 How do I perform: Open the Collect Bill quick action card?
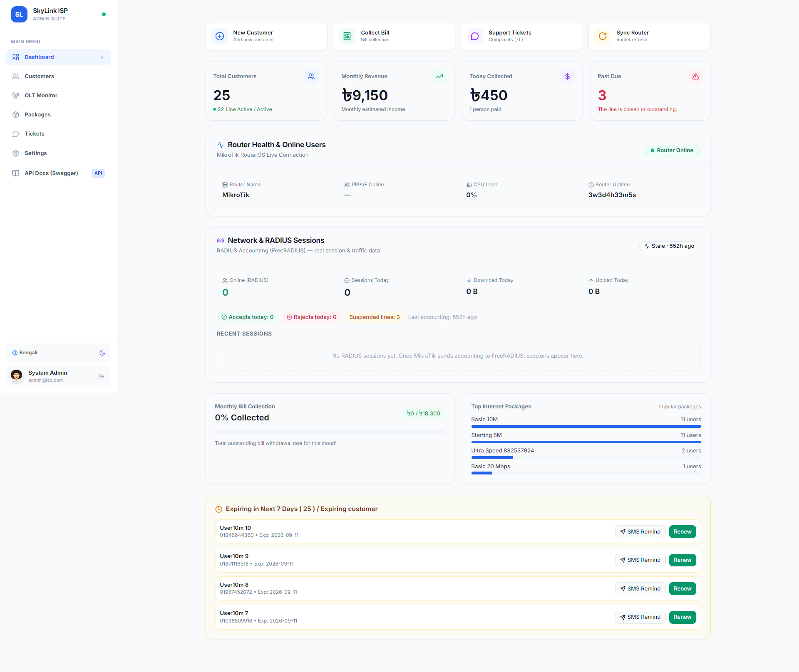click(x=394, y=37)
